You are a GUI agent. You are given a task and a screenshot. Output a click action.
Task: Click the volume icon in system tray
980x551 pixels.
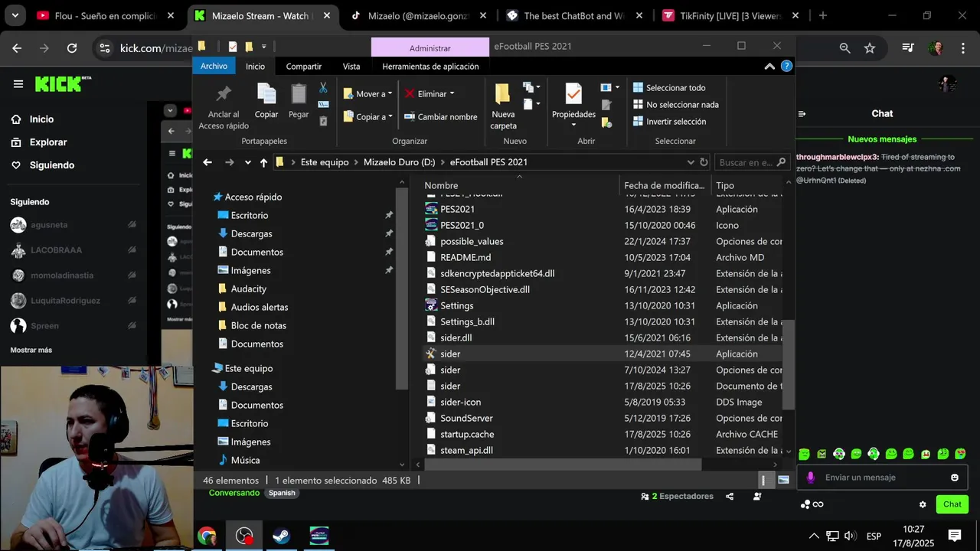click(850, 536)
